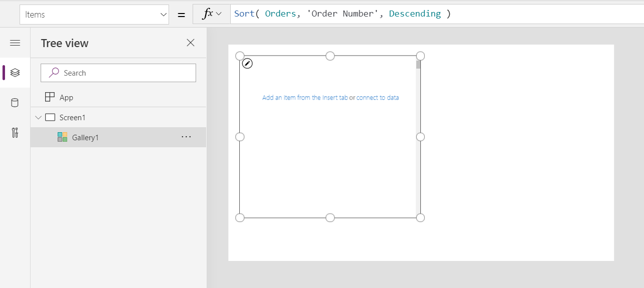Click the Gallery1 control icon in tree
644x288 pixels.
pyautogui.click(x=62, y=137)
